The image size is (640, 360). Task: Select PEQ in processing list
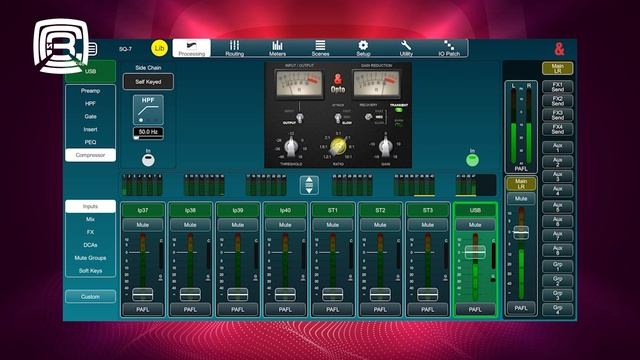pyautogui.click(x=90, y=142)
